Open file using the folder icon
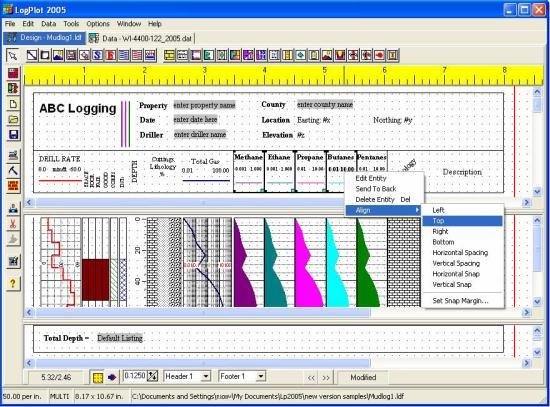The image size is (550, 407). pos(13,119)
